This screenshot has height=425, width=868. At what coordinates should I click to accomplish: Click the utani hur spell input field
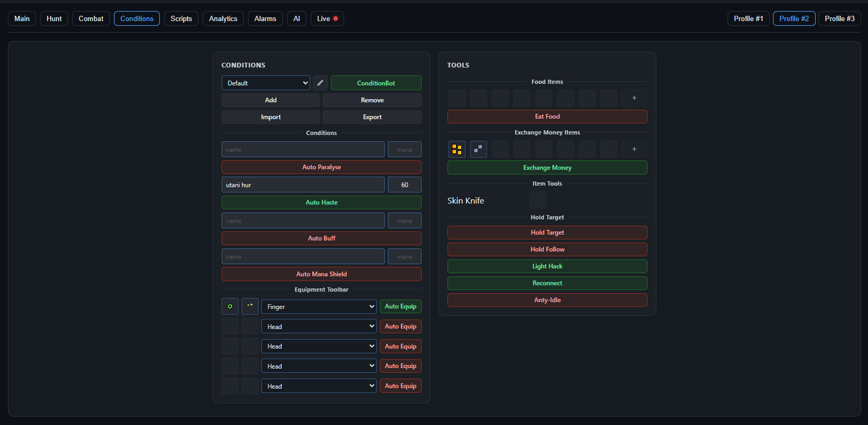[x=303, y=185]
